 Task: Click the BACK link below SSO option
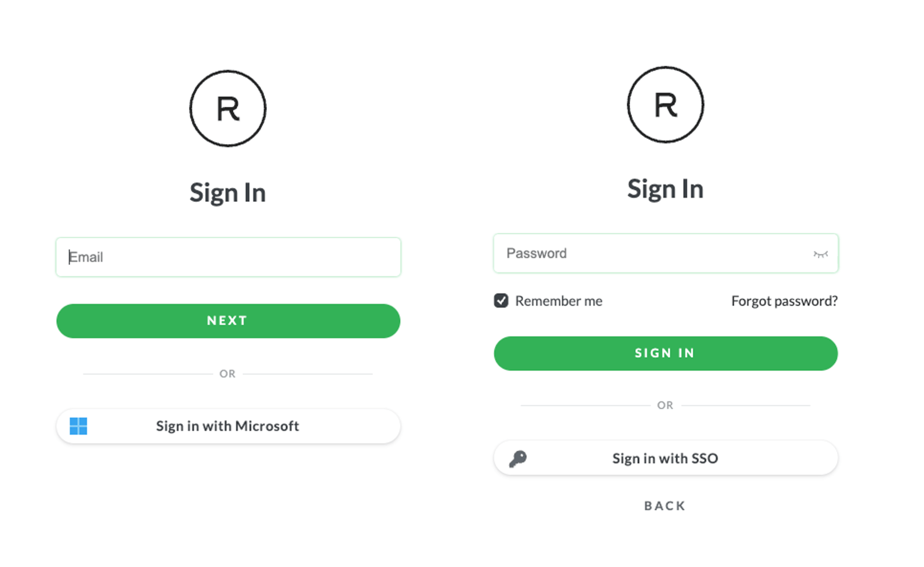pos(664,505)
